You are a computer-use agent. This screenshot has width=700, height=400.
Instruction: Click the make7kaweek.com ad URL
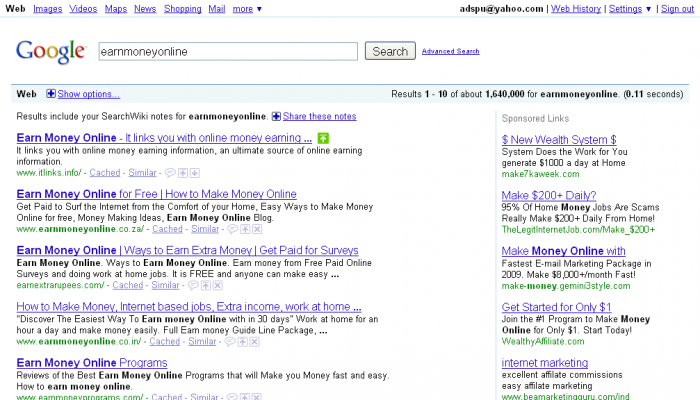tap(541, 174)
